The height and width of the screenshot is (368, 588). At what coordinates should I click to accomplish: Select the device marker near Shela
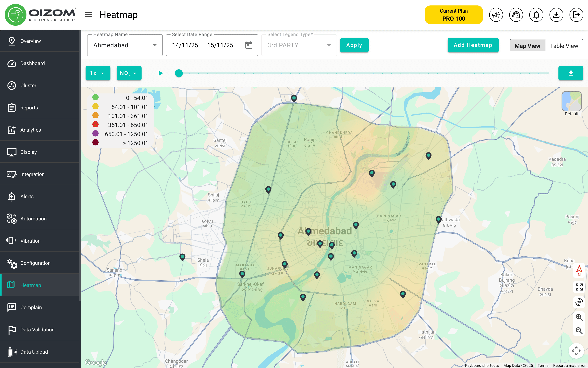coord(182,257)
